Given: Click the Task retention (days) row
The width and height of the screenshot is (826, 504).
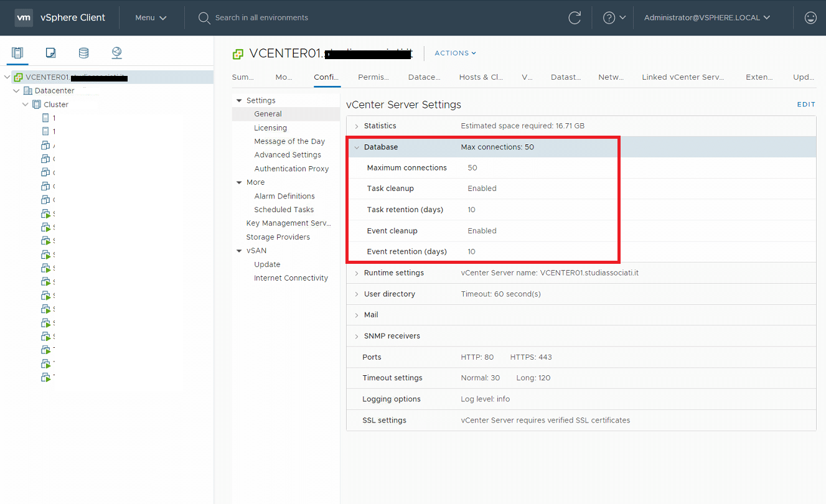Looking at the screenshot, I should pos(581,210).
